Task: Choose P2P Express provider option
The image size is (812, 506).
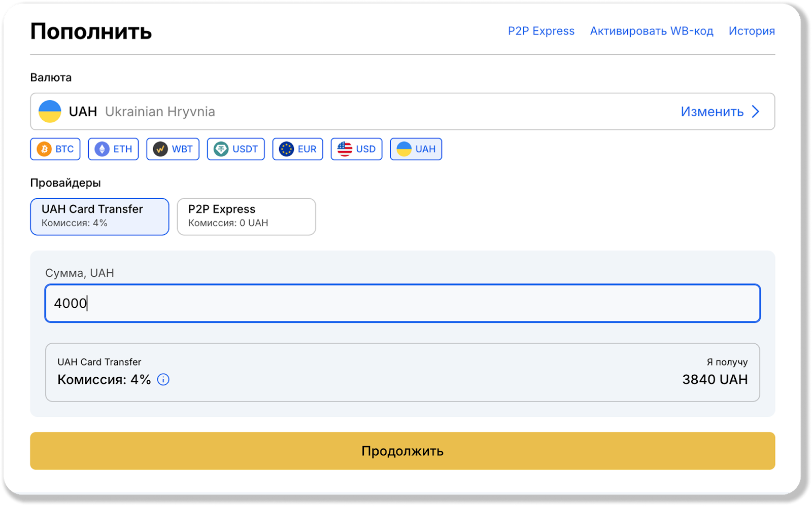Action: click(x=246, y=216)
